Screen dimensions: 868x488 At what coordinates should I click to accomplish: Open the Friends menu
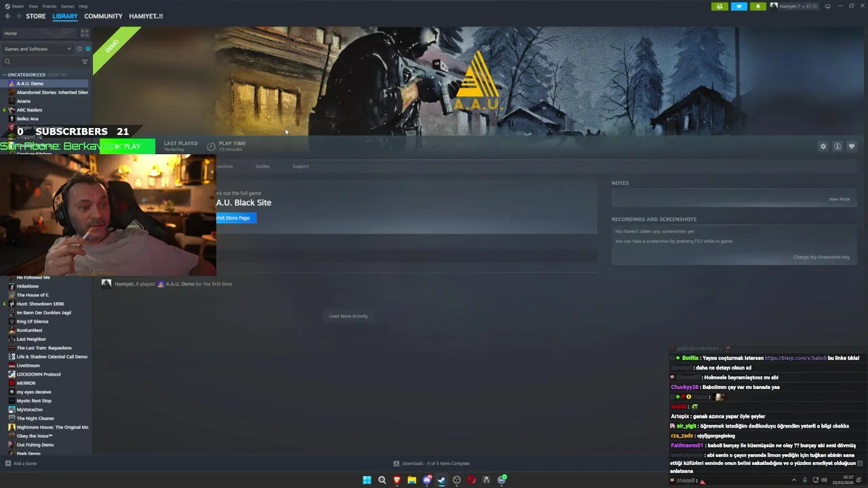[x=50, y=6]
